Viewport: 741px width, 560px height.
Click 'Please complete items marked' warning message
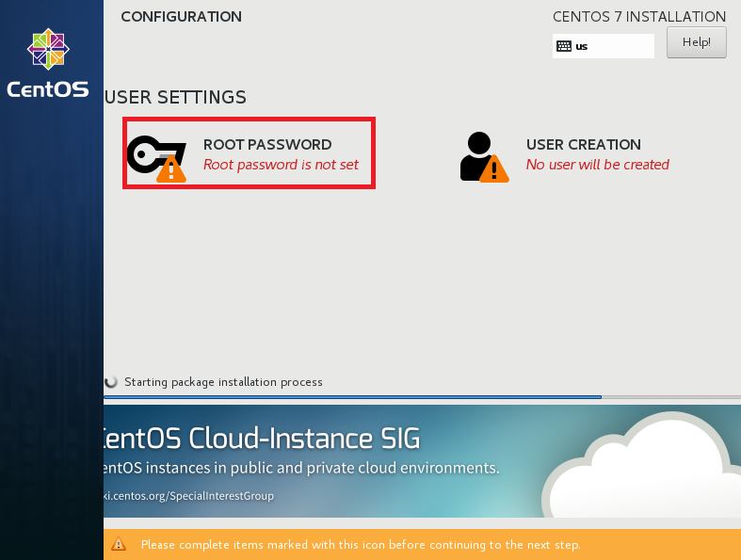361,544
